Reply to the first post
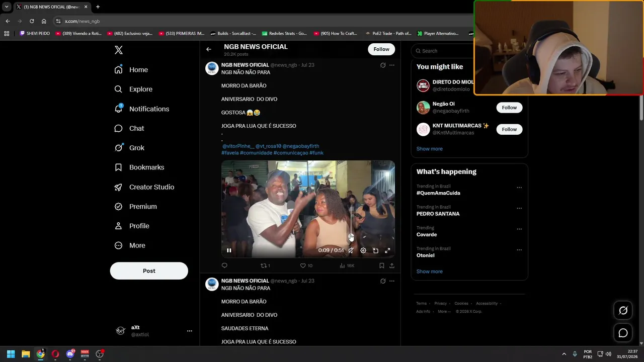This screenshot has width=644, height=362. click(224, 265)
